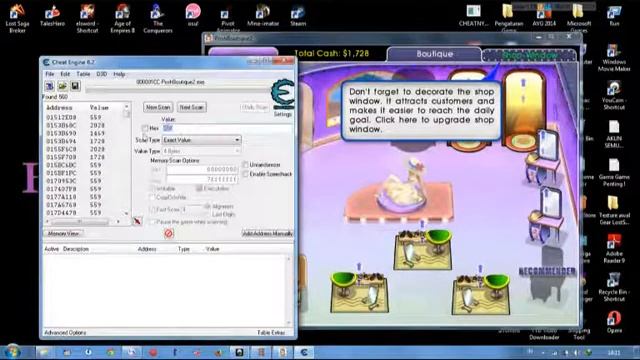Click the memory scan Stop address field

tap(202, 180)
